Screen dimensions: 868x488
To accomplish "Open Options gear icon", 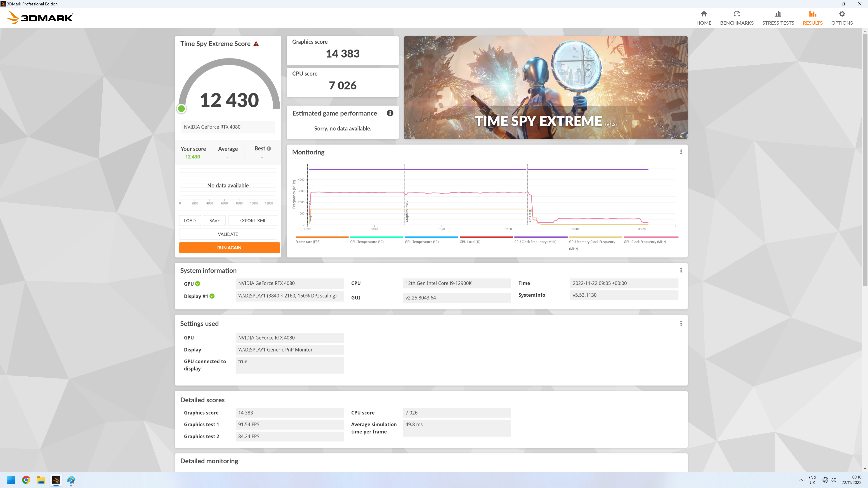I will (842, 14).
